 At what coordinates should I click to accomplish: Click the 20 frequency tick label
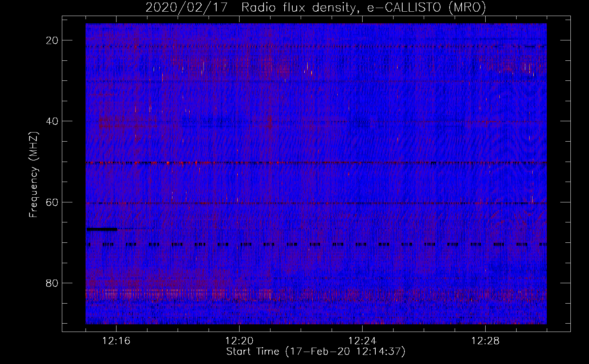coord(52,40)
